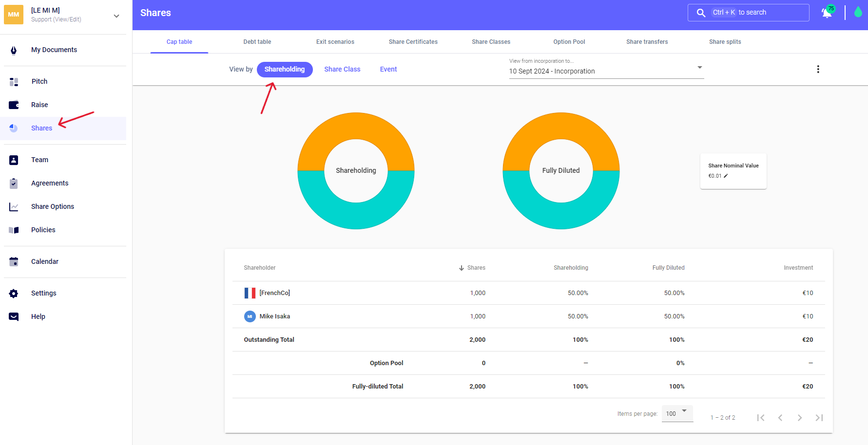868x445 pixels.
Task: Switch view to Share Class
Action: 342,69
